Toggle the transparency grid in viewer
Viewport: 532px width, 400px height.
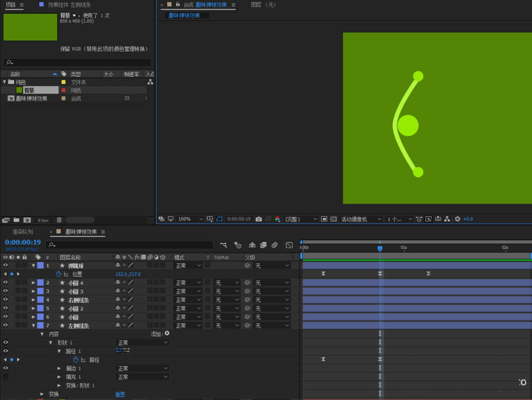pos(334,219)
